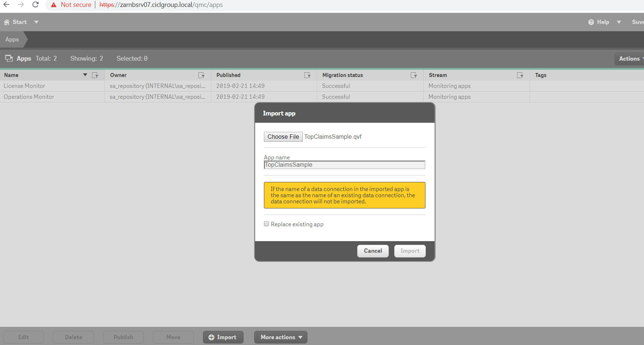Click Successful status for Operations Monitor
The height and width of the screenshot is (345, 644).
tap(336, 97)
